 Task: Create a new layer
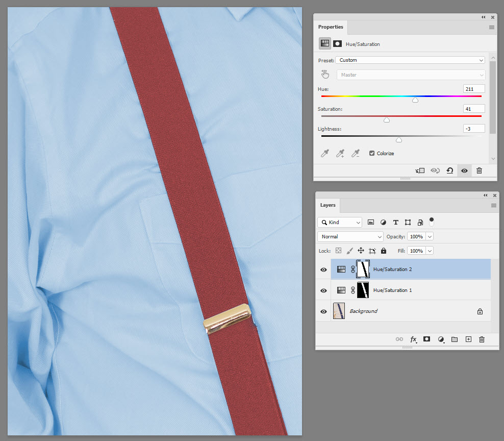tap(468, 339)
